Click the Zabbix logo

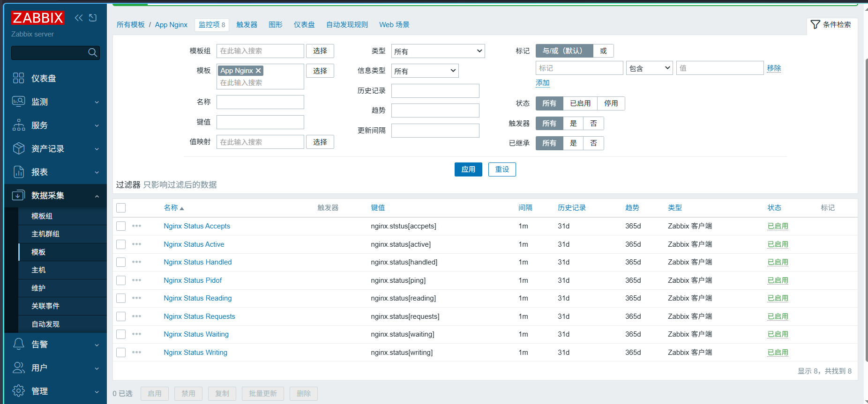click(37, 18)
